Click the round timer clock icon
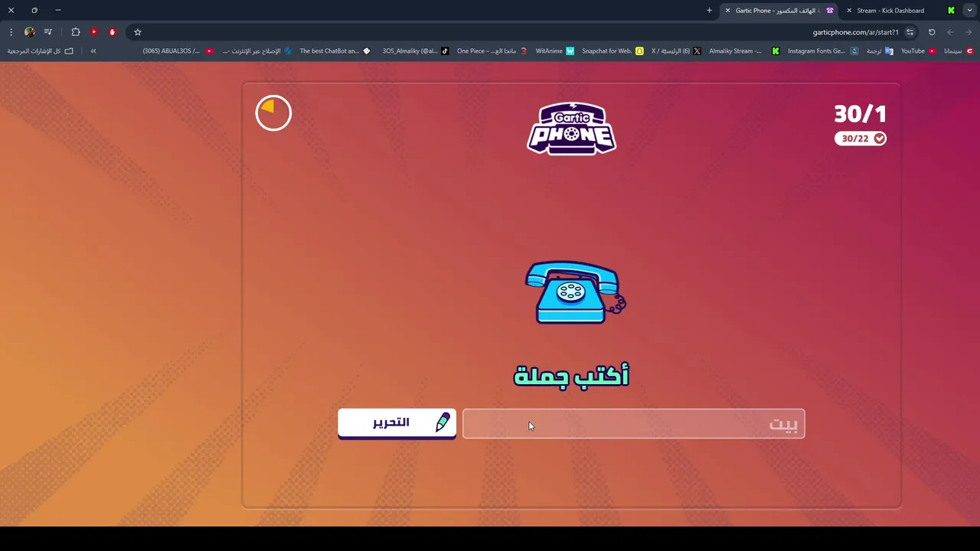Viewport: 980px width, 551px height. pos(273,113)
